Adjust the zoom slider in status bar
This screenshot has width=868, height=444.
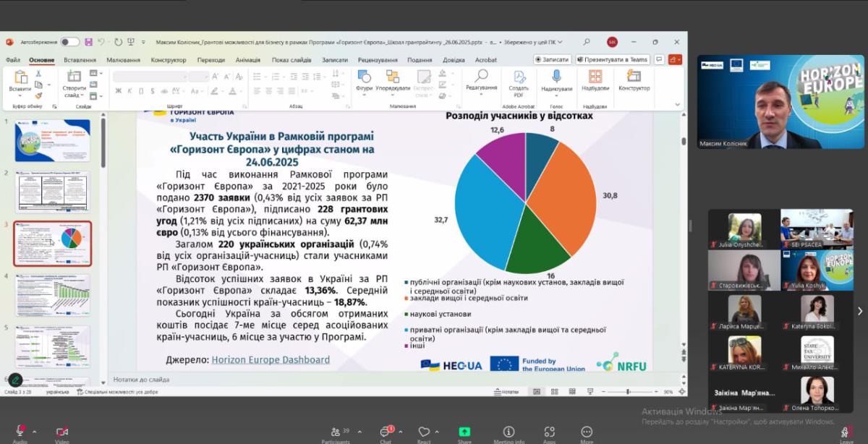[629, 392]
